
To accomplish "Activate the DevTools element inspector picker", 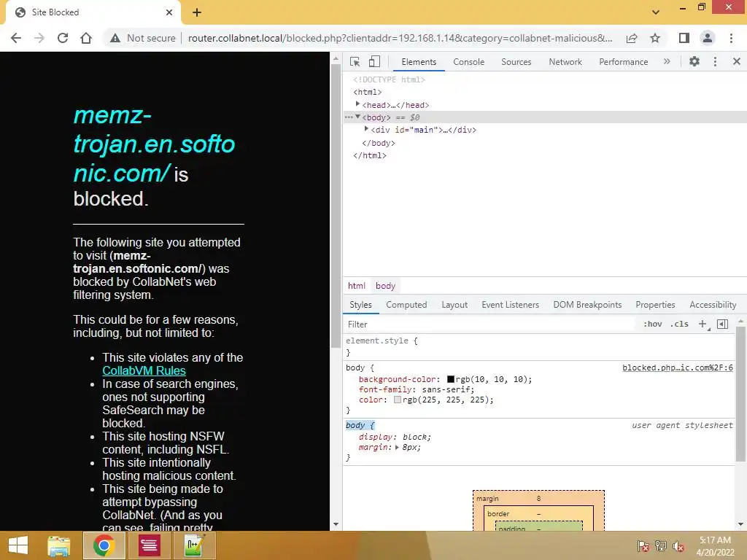I will [355, 61].
